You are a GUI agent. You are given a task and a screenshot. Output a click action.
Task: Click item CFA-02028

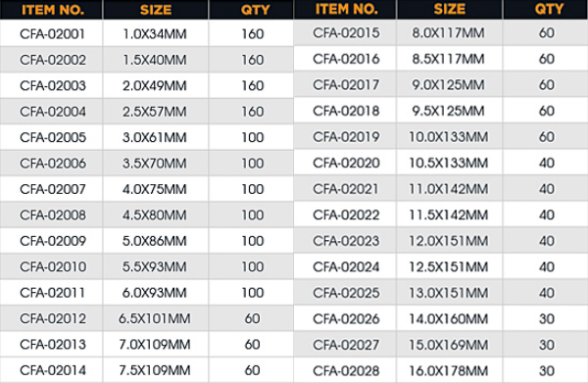[x=346, y=371]
